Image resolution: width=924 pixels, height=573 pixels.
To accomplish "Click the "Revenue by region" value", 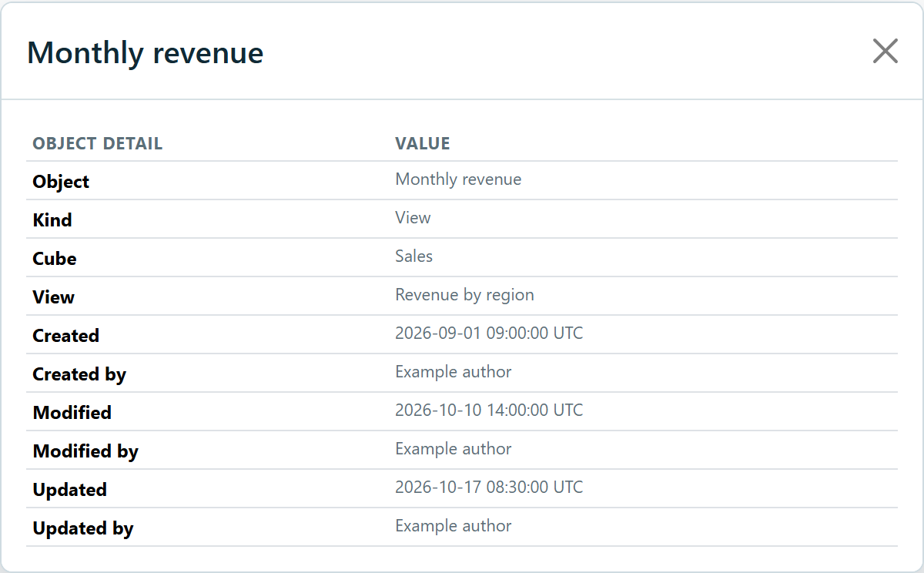I will [x=464, y=295].
